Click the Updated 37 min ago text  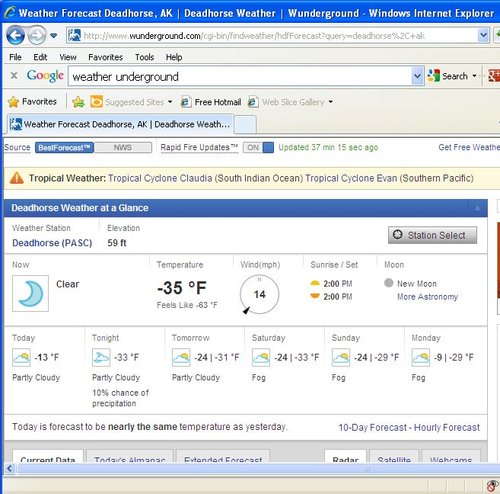click(328, 147)
